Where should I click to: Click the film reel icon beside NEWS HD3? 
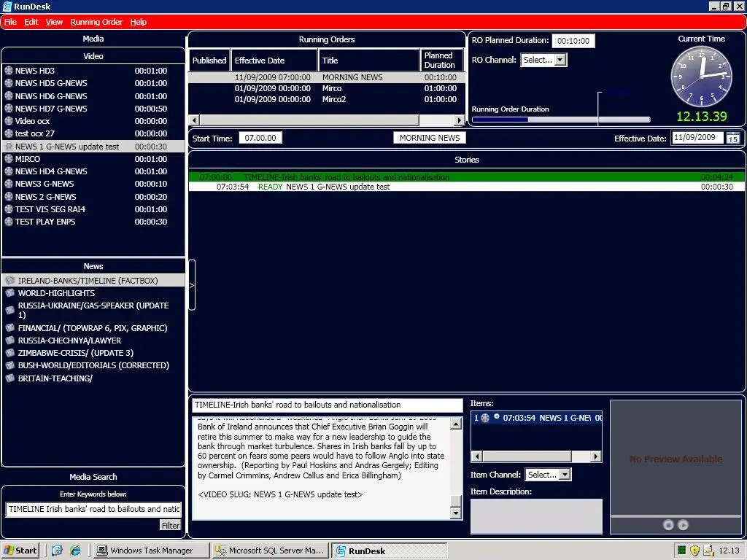(9, 71)
